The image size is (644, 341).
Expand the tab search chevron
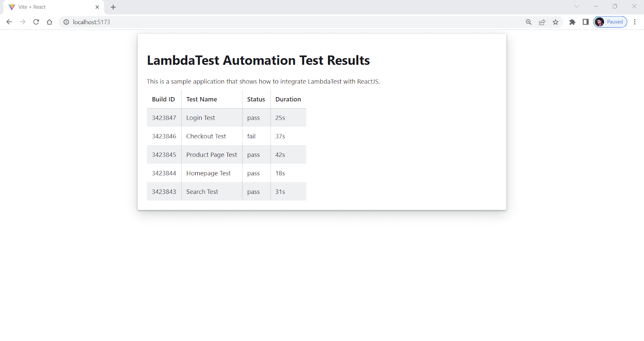577,6
